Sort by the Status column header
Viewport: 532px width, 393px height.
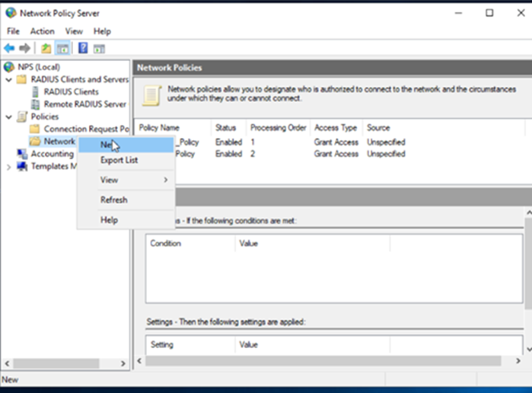click(229, 128)
